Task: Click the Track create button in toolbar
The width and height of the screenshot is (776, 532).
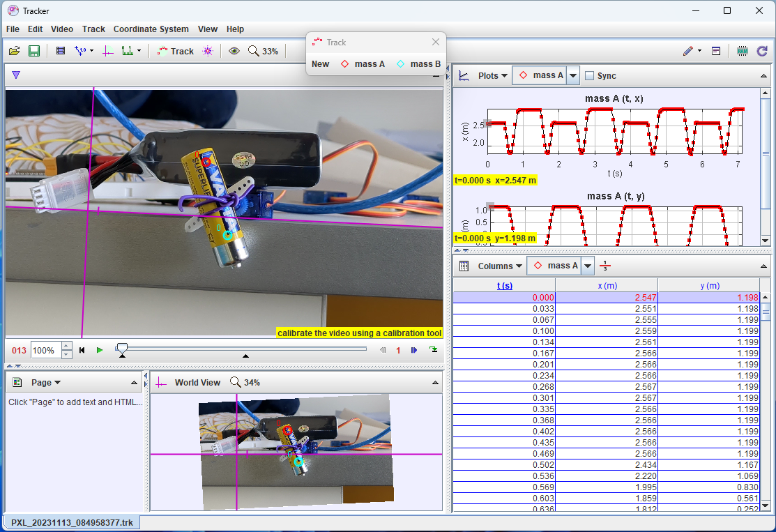Action: pyautogui.click(x=176, y=51)
